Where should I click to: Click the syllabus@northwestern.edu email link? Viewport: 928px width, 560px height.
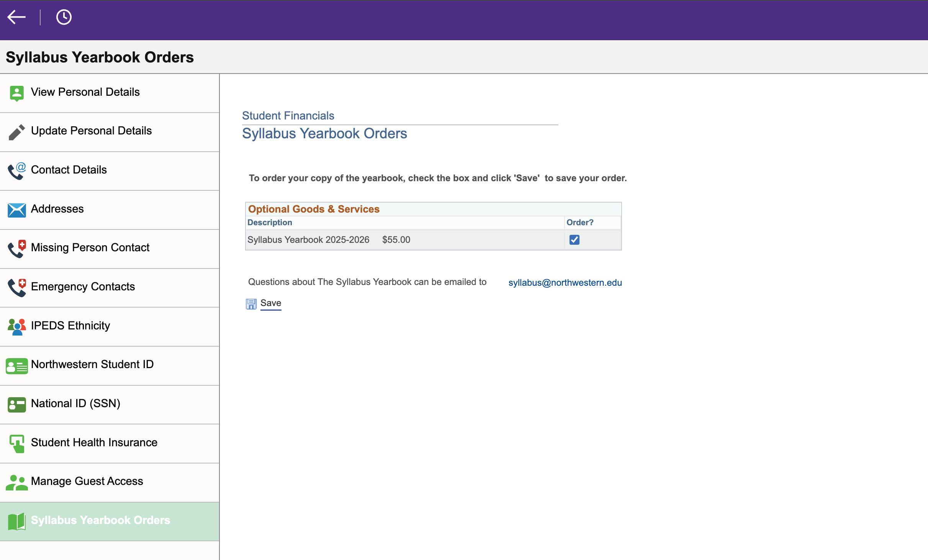coord(565,283)
